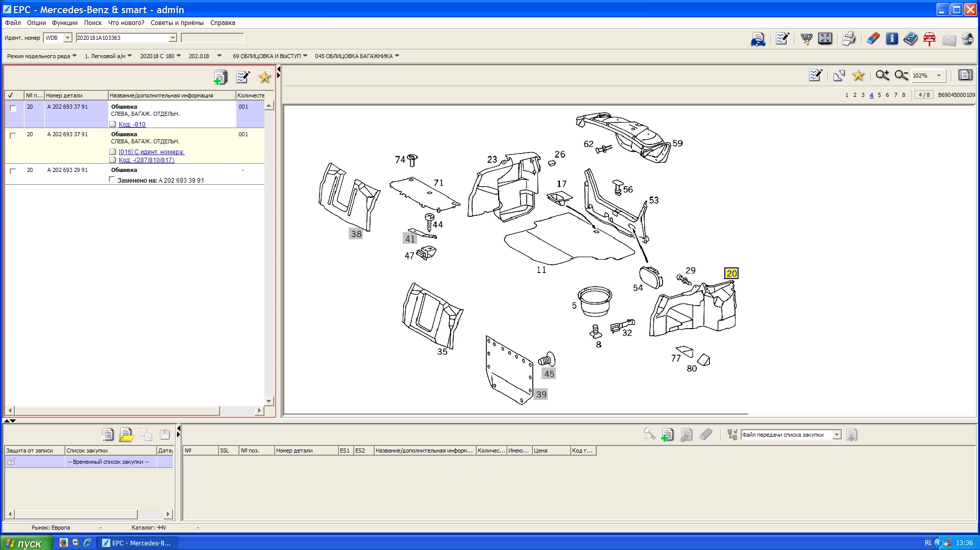Open shopping list with folder icon
The width and height of the screenshot is (980, 550).
pyautogui.click(x=126, y=435)
